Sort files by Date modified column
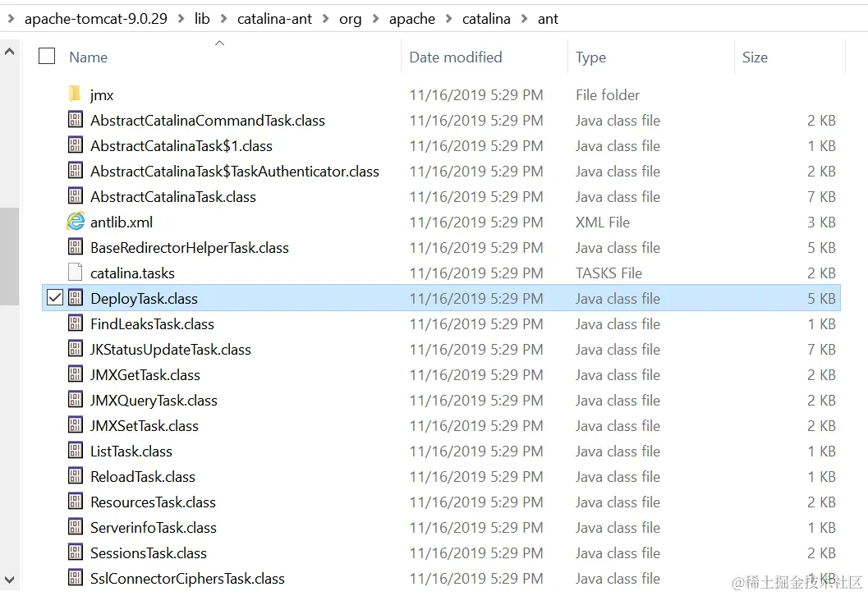 coord(456,57)
